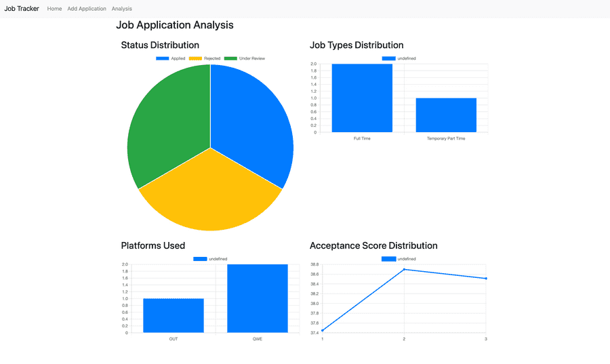Click the last line point at x=3

[486, 279]
